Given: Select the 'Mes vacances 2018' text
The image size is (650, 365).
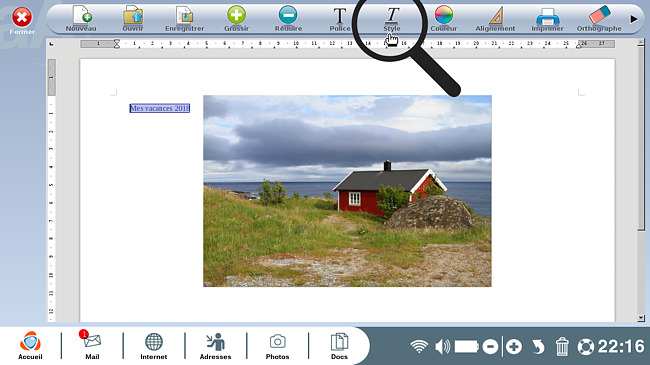Looking at the screenshot, I should [x=160, y=108].
